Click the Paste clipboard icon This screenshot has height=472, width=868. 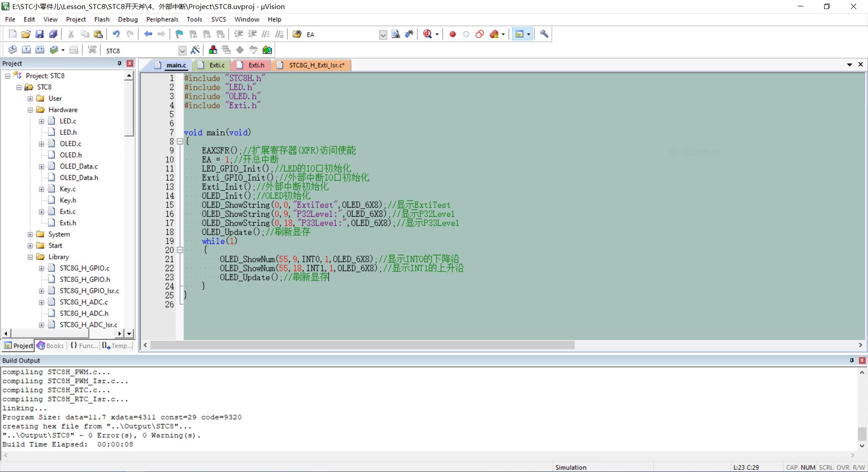pos(98,34)
